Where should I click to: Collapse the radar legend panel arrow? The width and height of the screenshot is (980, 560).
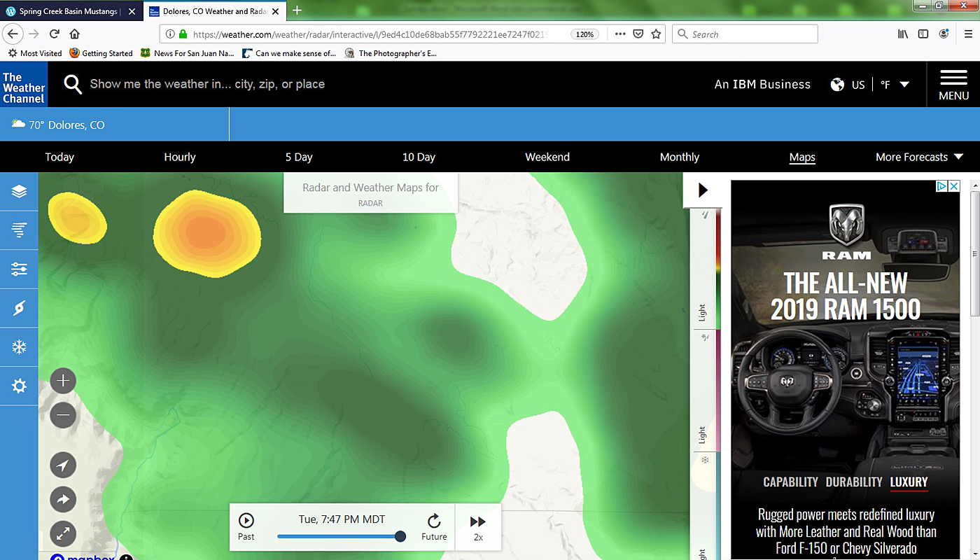703,190
